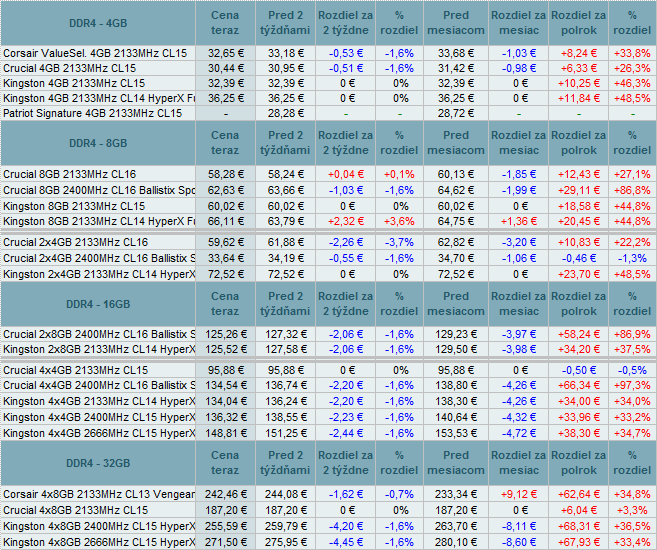The image size is (657, 550).
Task: Select the 134,04 € current price cell
Action: 225,401
